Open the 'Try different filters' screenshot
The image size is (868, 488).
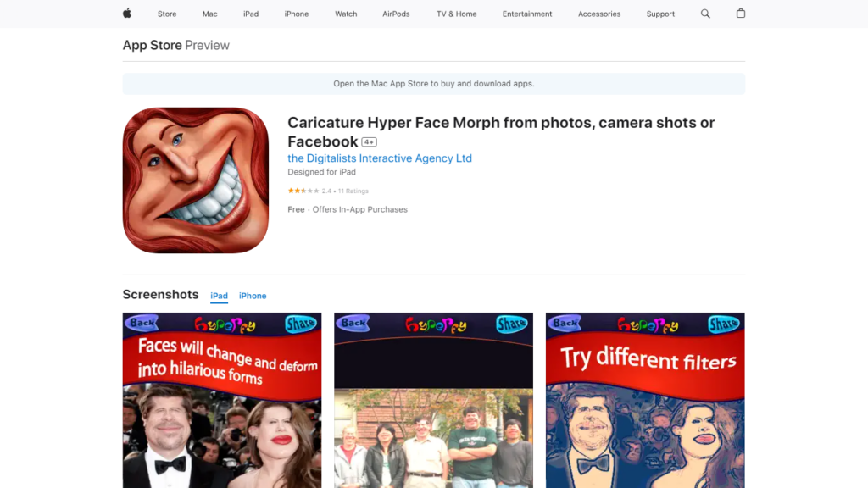[645, 398]
